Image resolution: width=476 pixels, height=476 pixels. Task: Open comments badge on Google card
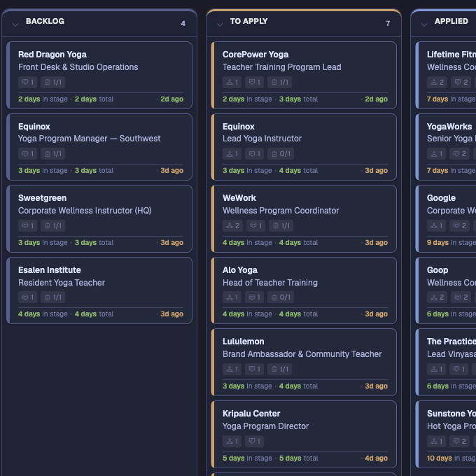click(460, 225)
